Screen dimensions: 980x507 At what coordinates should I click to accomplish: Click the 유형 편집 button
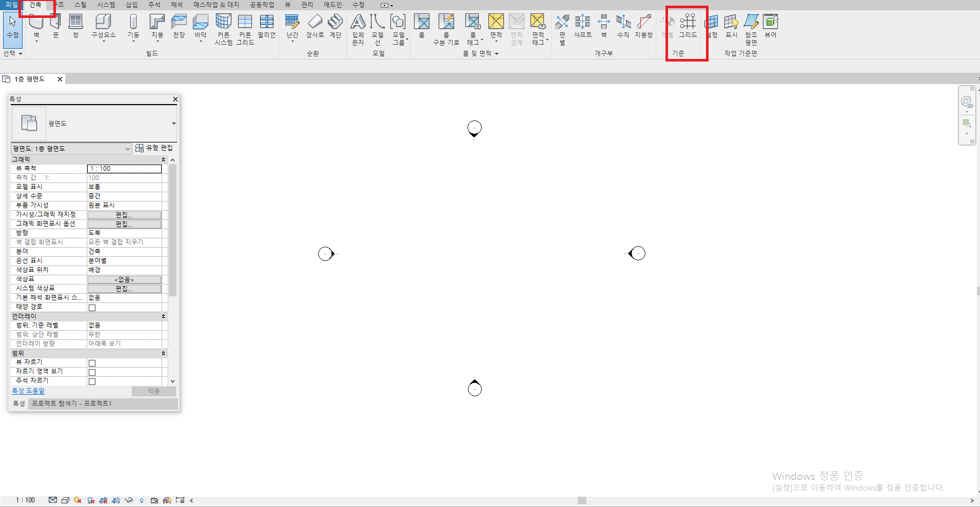point(154,148)
